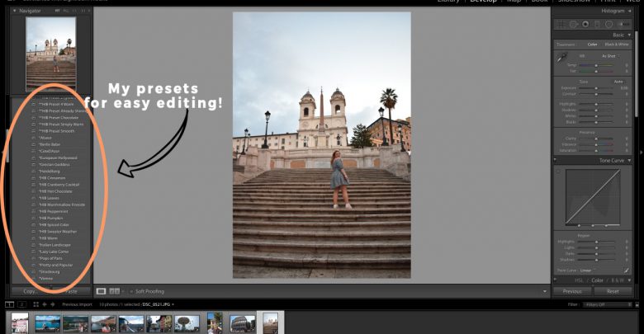Select the Colosseum filmstrip thumbnail
The image size is (644, 334).
coord(242,323)
